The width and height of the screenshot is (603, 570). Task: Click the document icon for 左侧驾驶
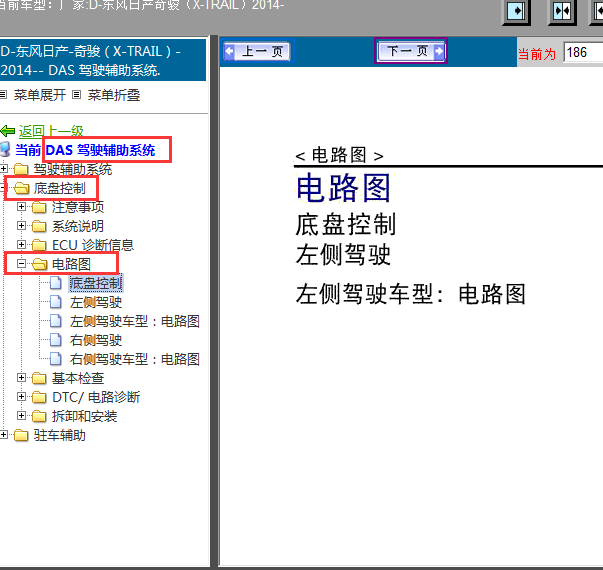click(x=56, y=302)
